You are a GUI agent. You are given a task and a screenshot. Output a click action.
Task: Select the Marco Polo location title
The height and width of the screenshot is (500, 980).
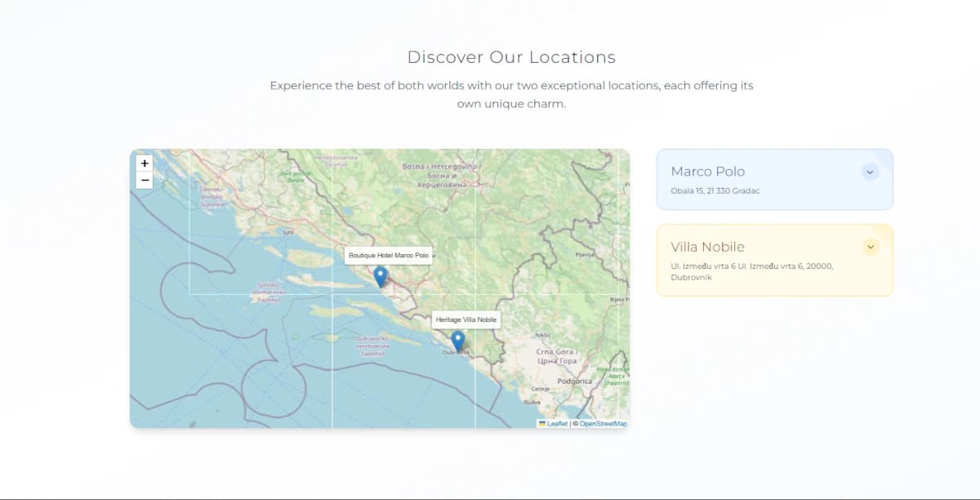pyautogui.click(x=707, y=172)
